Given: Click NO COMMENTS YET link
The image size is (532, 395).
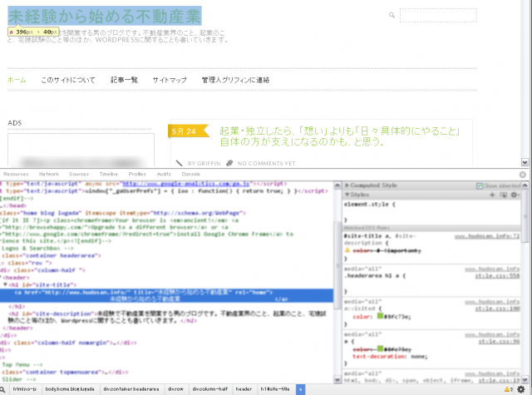Looking at the screenshot, I should pos(266,163).
